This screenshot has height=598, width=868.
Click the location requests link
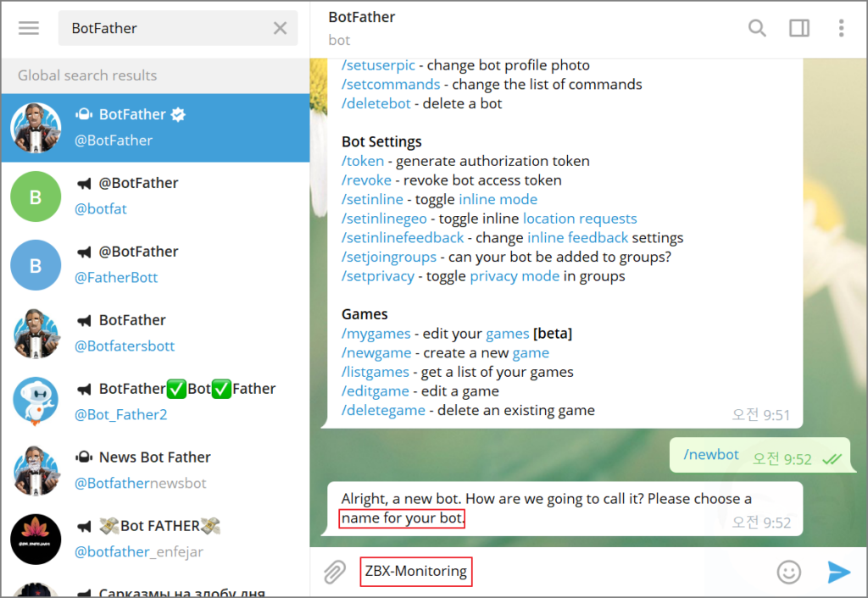580,218
